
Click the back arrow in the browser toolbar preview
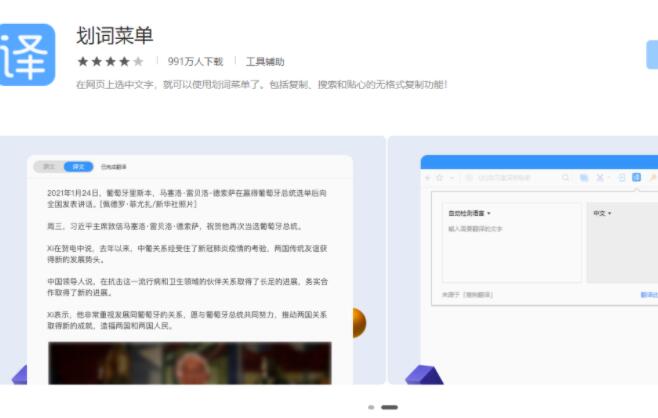pos(428,178)
